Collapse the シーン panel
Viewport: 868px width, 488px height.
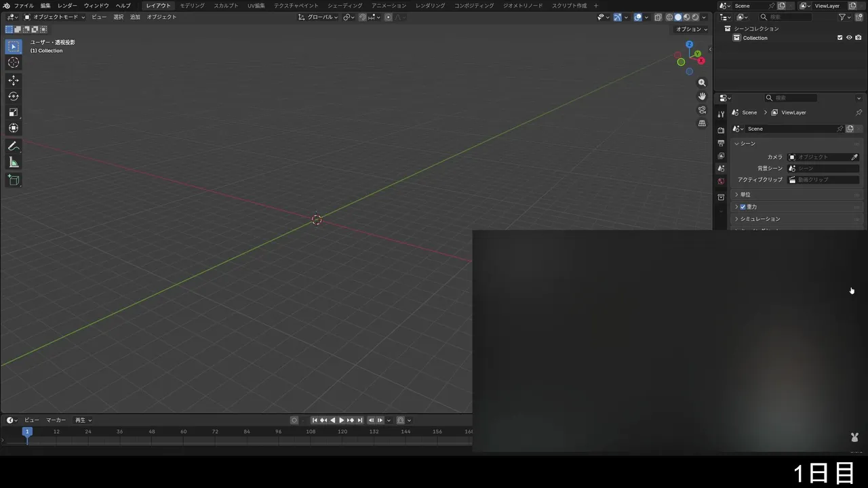point(797,144)
